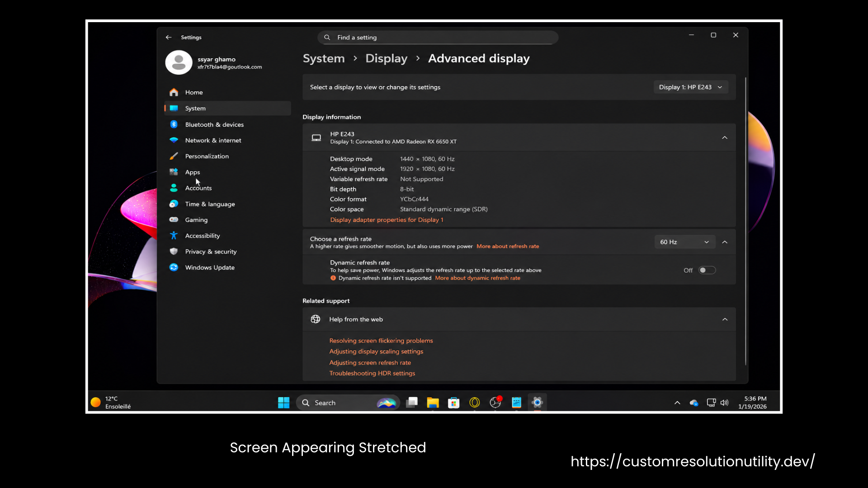Click the back arrow in Settings

tap(169, 38)
